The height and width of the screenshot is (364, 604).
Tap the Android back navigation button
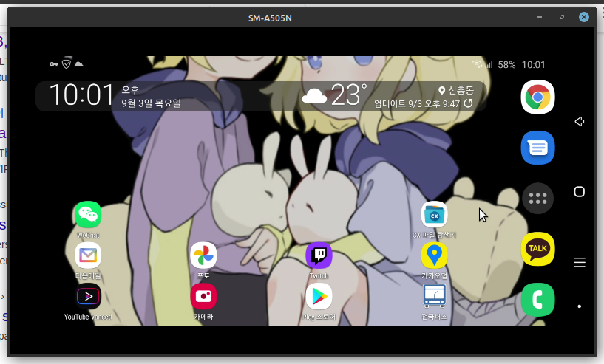tap(580, 122)
